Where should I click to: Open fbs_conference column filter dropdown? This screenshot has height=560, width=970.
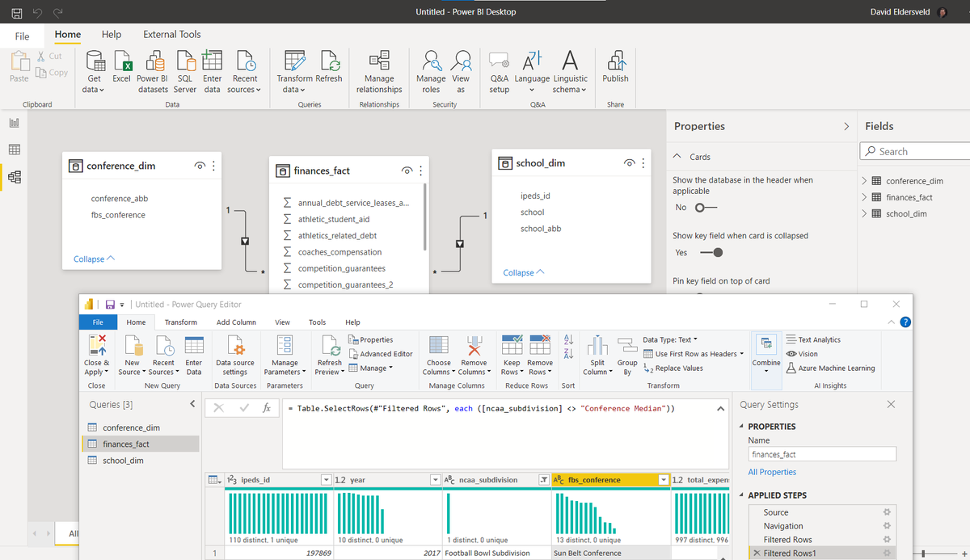(x=664, y=480)
